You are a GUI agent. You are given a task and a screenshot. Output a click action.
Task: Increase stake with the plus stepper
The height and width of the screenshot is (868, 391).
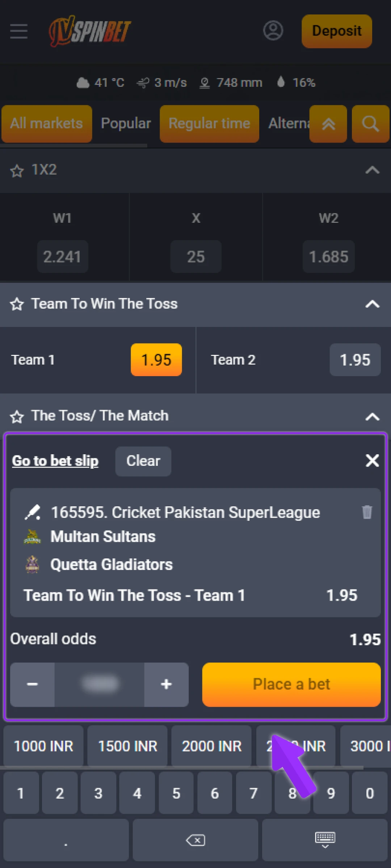pyautogui.click(x=166, y=684)
